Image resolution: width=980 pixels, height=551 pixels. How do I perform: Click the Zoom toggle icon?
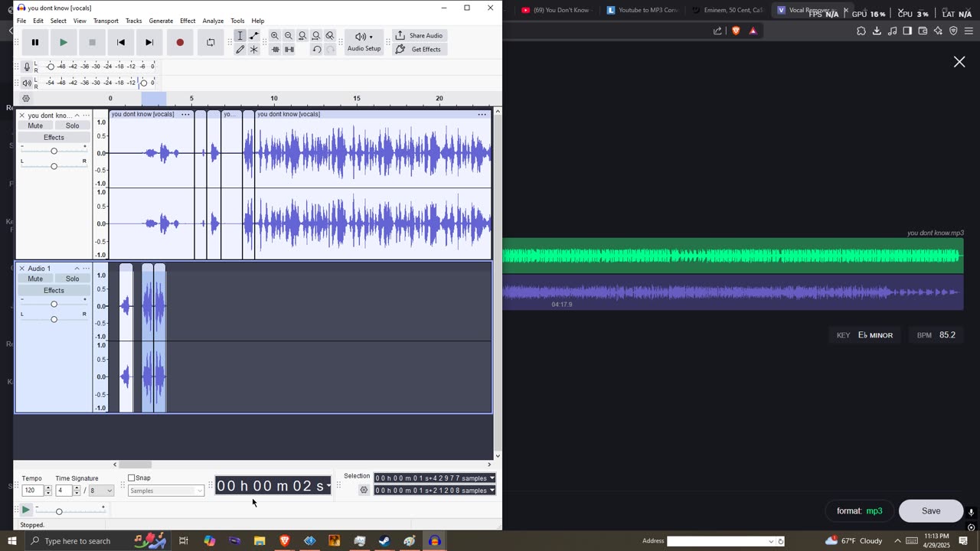point(330,36)
